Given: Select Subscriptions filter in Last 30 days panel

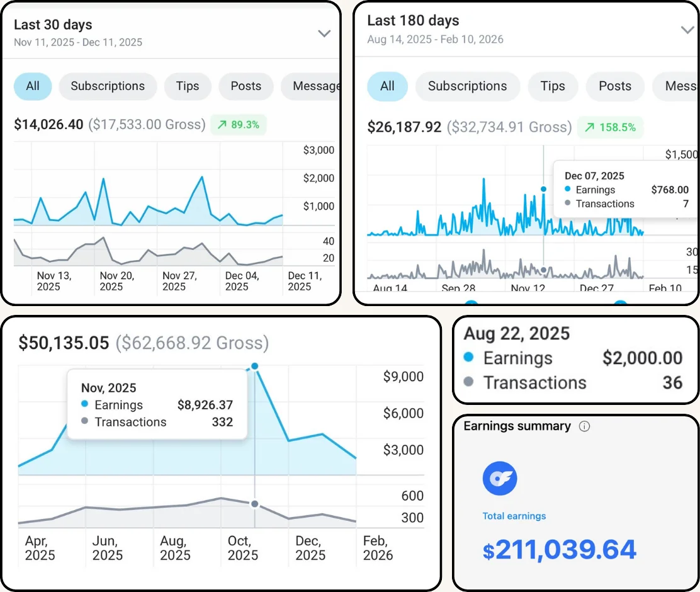Looking at the screenshot, I should [108, 86].
